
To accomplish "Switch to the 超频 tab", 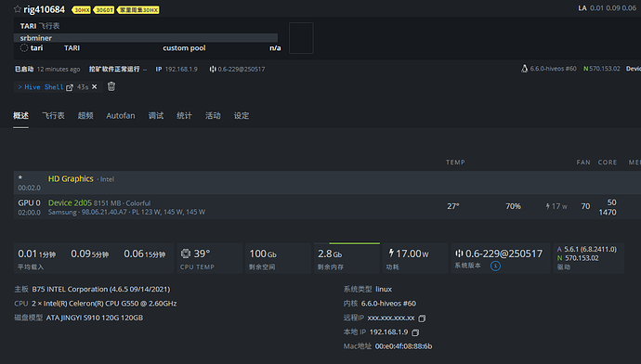I will (x=85, y=116).
